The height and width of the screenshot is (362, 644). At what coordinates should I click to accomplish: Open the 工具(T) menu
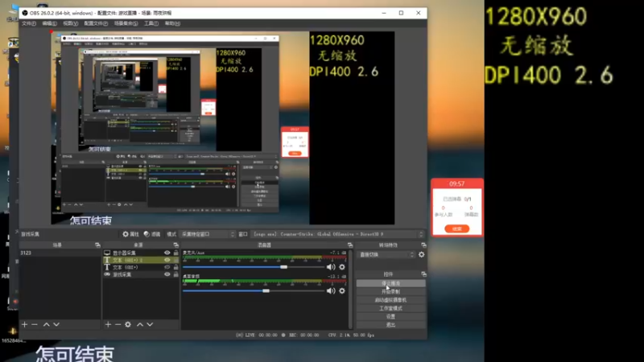tap(151, 23)
